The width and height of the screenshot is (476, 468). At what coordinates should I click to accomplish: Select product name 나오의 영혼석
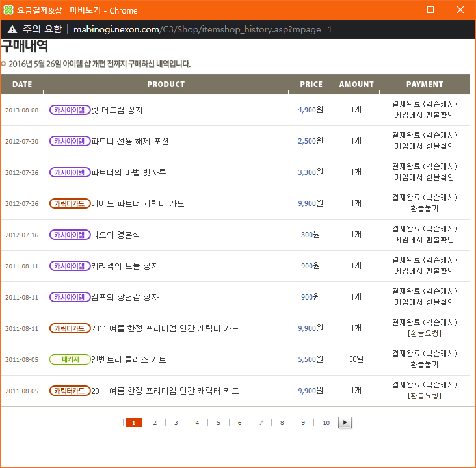(x=116, y=235)
